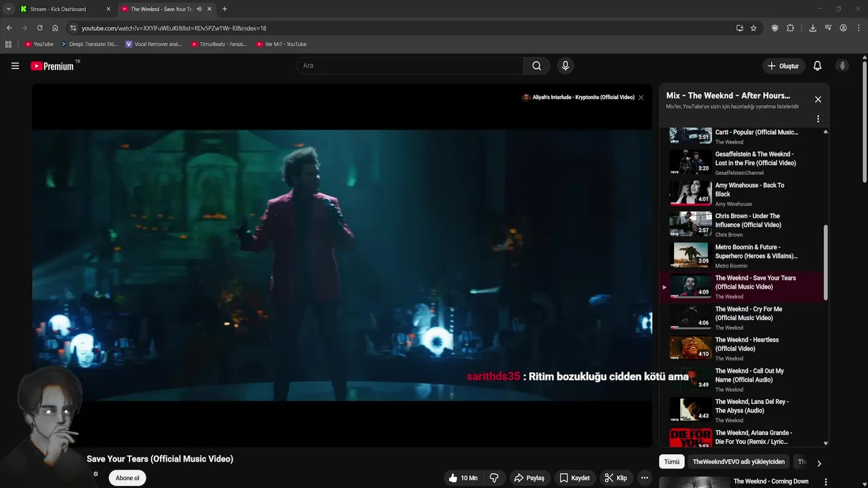868x488 pixels.
Task: Create a clip with Klip button
Action: tap(616, 478)
